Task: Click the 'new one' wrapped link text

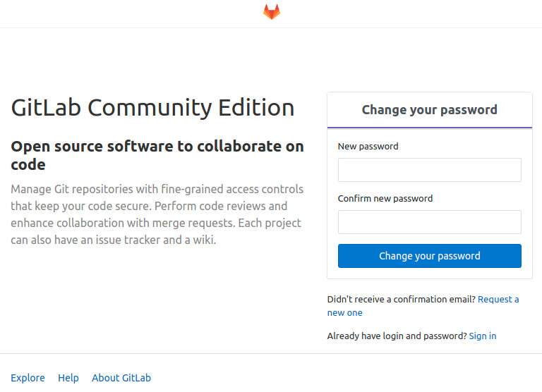Action: coord(344,313)
